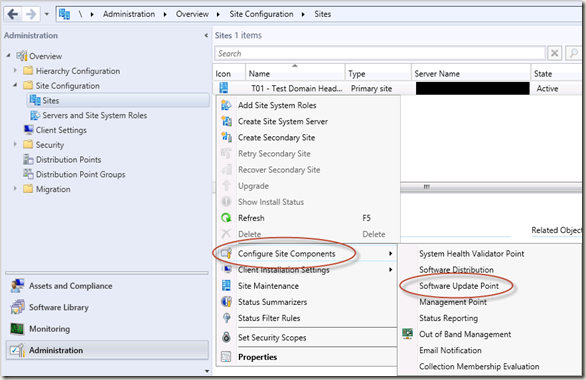This screenshot has width=586, height=380.
Task: Click the Client Settings monitor icon
Action: 28,130
